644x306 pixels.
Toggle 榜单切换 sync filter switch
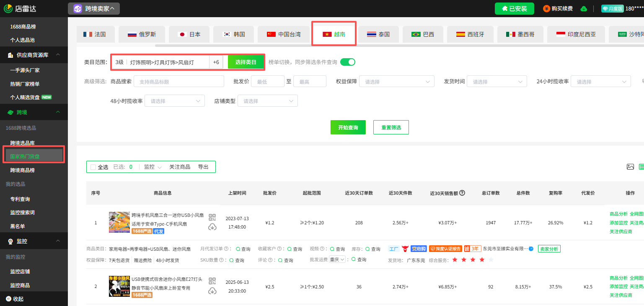click(348, 62)
